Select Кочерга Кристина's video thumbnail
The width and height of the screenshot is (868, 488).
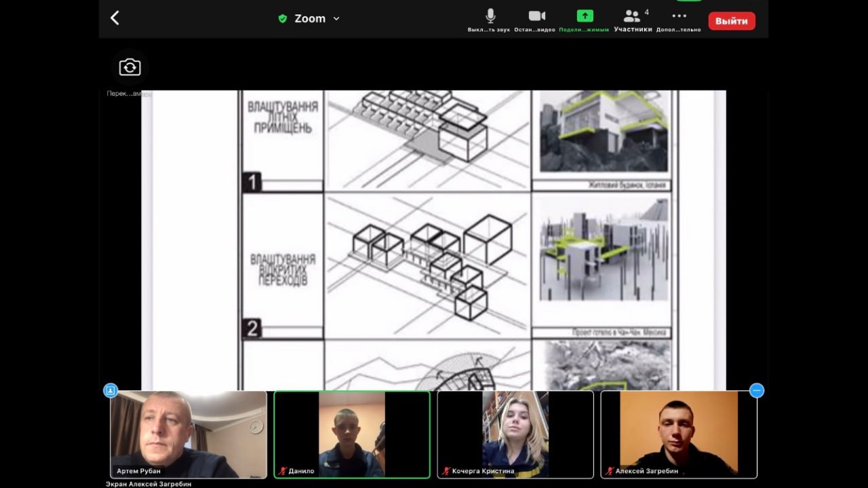pos(515,434)
